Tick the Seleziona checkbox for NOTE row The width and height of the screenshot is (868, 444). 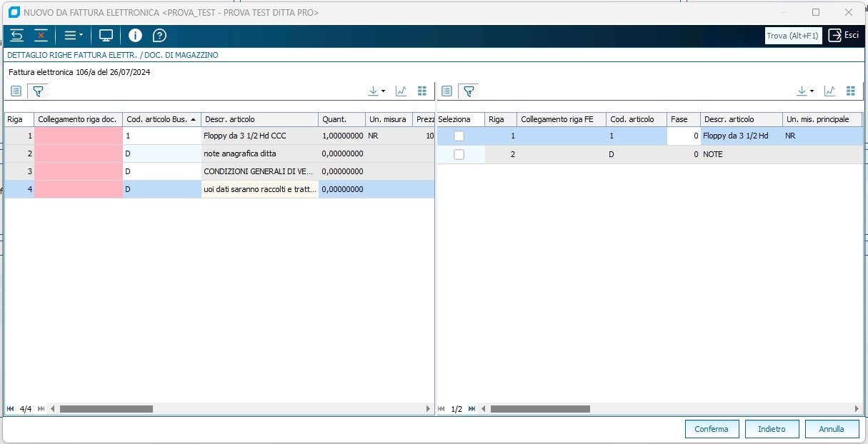(459, 154)
